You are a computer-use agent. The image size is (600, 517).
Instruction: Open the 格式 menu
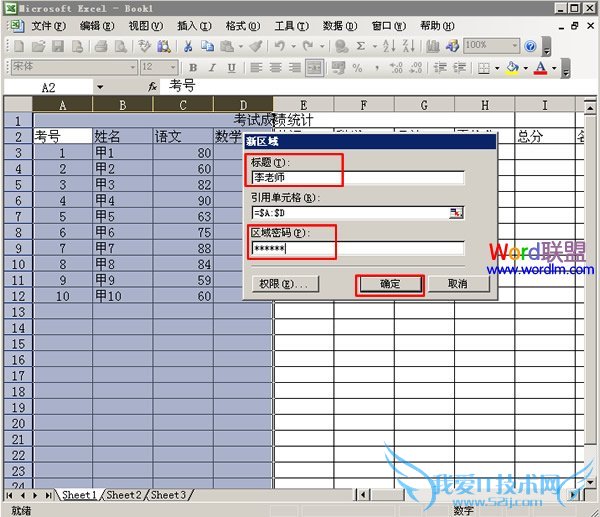coord(243,26)
